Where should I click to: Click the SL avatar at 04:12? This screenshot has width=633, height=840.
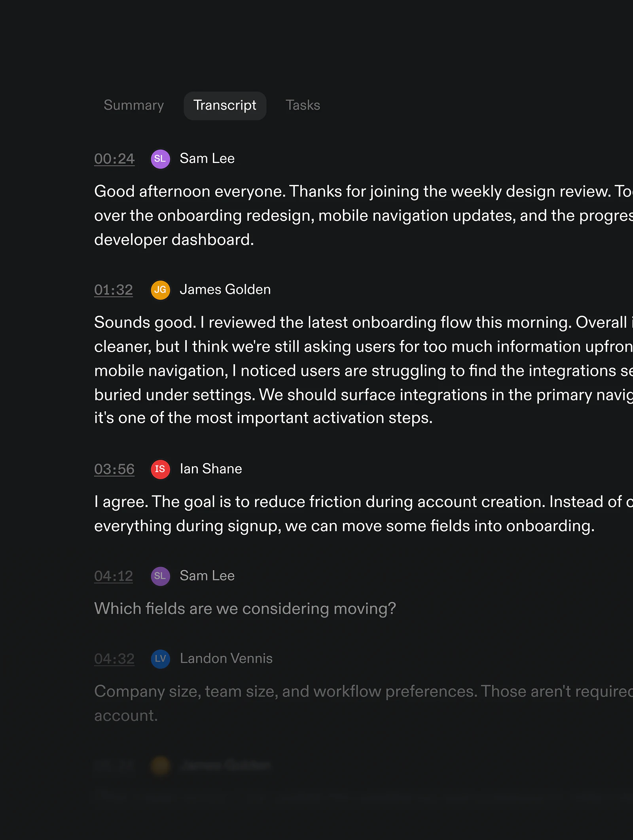pyautogui.click(x=160, y=576)
